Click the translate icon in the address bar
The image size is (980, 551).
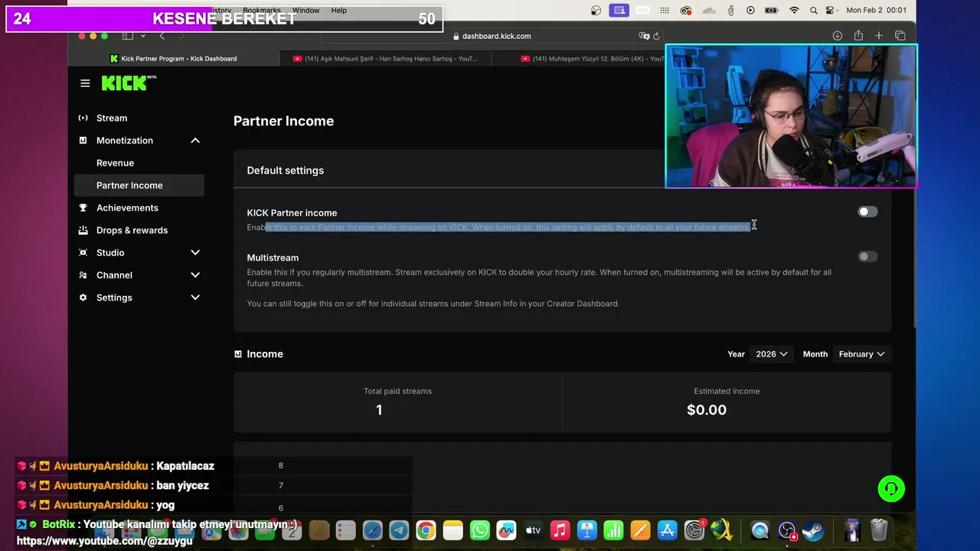pos(644,36)
